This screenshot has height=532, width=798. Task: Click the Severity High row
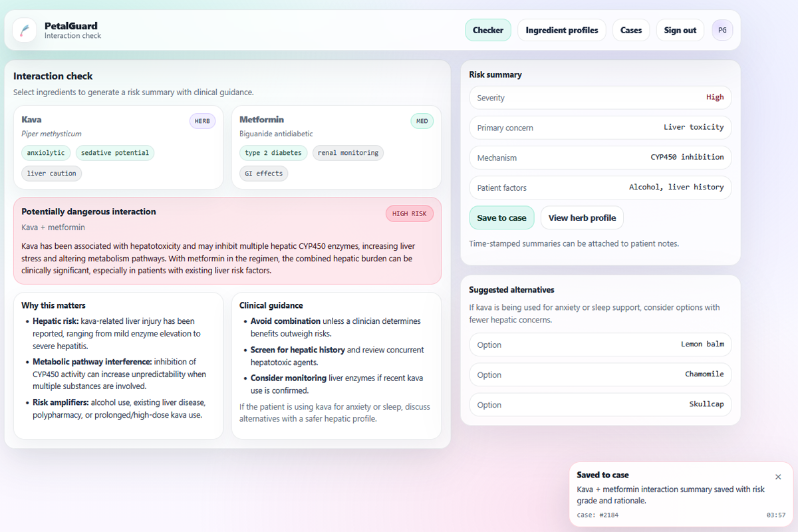(600, 98)
